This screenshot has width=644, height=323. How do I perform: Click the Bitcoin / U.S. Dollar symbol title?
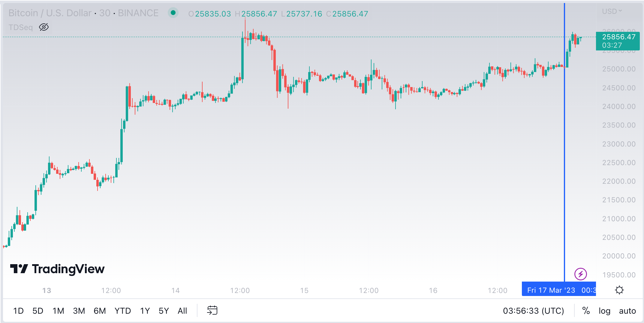coord(50,13)
